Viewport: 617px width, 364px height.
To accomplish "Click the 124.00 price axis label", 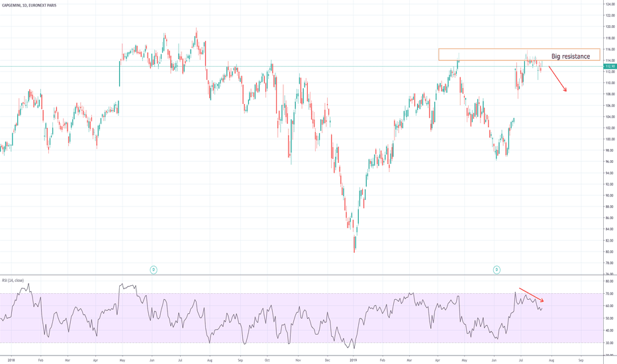I will coord(610,5).
